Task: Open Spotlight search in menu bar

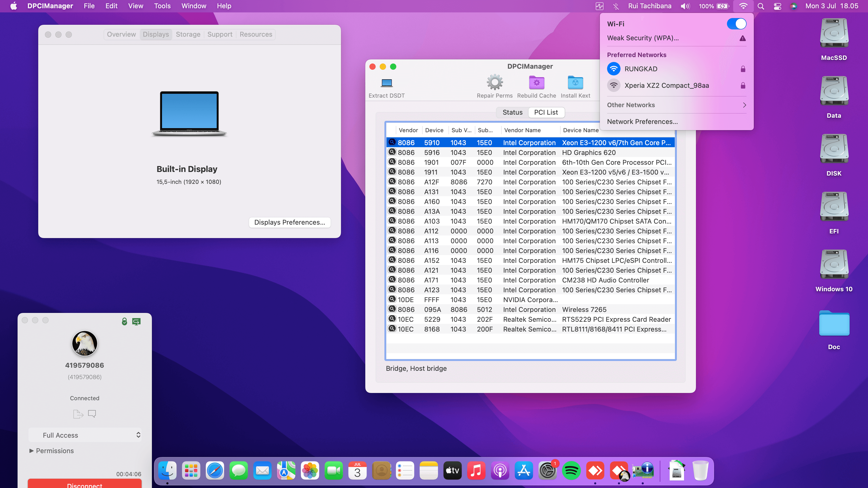Action: tap(761, 6)
